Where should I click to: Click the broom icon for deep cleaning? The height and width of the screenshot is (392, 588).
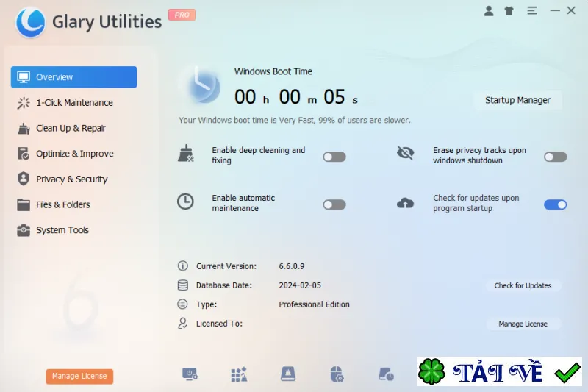click(x=186, y=154)
